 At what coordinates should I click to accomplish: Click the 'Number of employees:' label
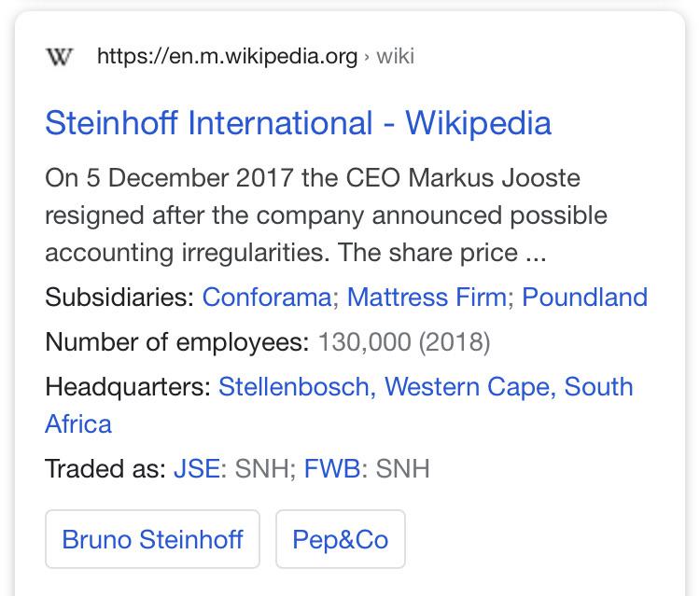176,342
